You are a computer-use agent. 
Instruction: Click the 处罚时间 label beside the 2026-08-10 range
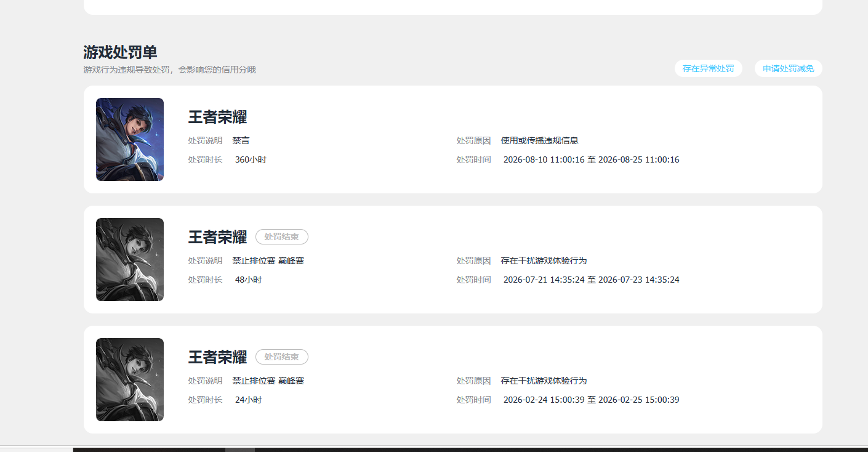pyautogui.click(x=473, y=159)
